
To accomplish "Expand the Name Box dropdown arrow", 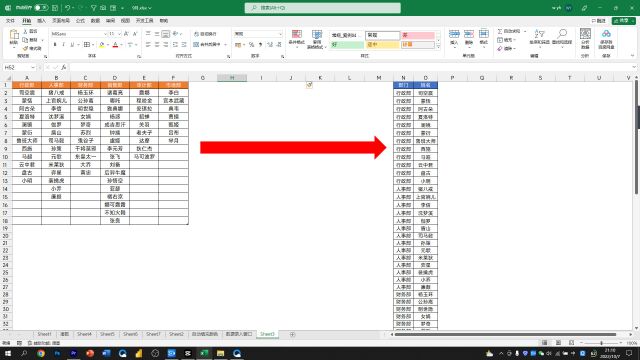I will click(33, 67).
